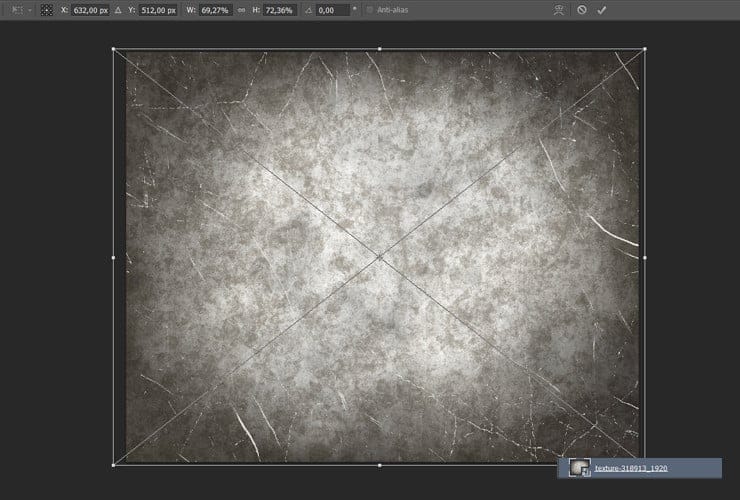Click the reference point location grid
This screenshot has height=500, width=740.
[46, 9]
